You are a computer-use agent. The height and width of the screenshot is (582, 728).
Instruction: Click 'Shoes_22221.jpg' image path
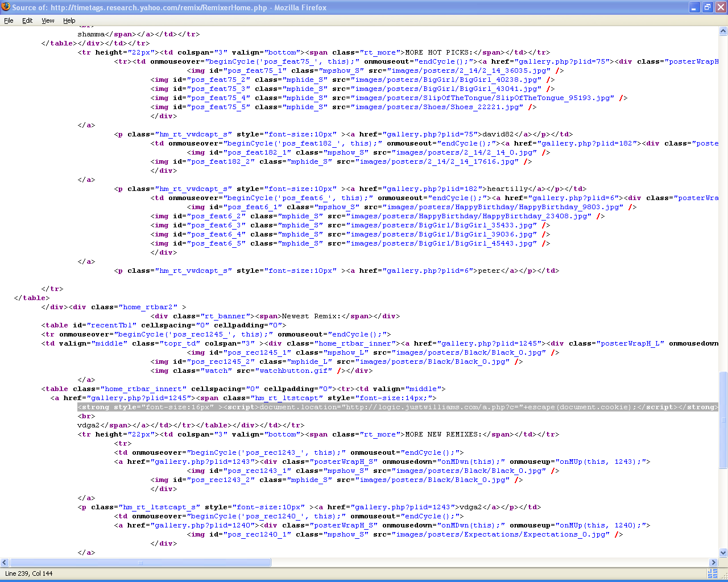pyautogui.click(x=485, y=107)
